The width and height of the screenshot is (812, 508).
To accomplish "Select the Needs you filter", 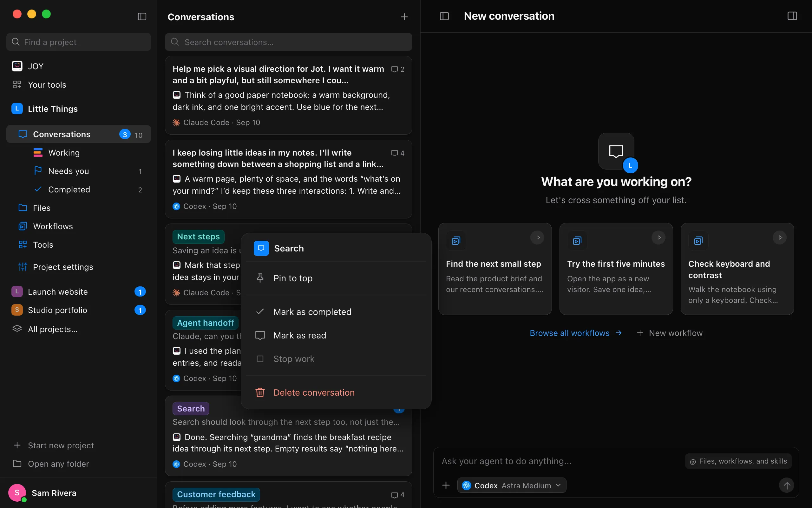I will click(x=79, y=171).
